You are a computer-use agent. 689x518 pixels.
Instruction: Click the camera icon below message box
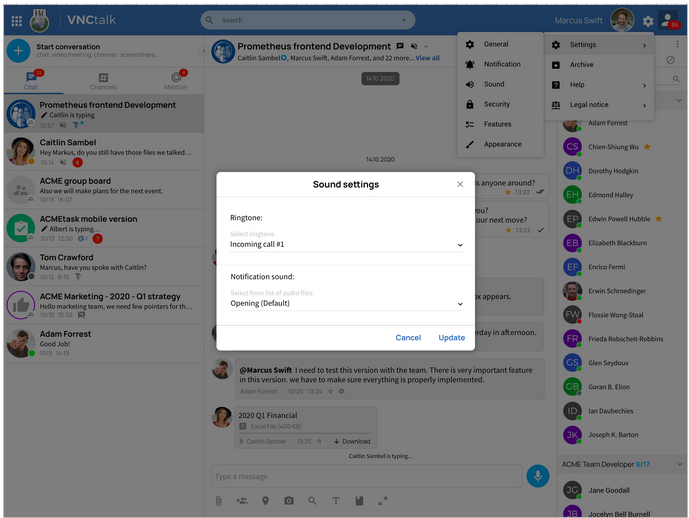click(289, 501)
